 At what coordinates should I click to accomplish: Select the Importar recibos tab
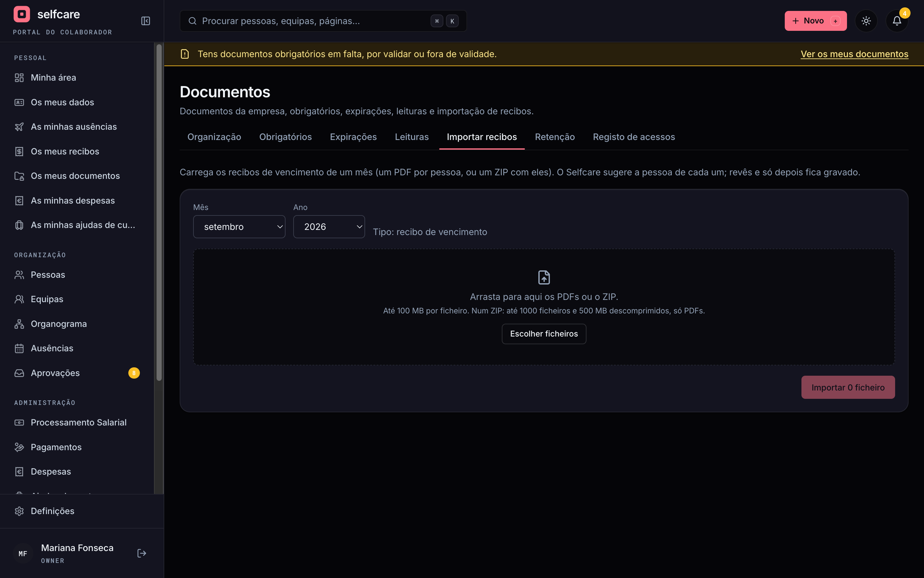click(482, 137)
